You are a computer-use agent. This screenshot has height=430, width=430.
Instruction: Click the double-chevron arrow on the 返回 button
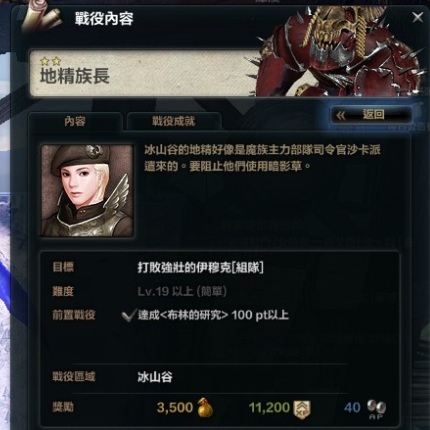pyautogui.click(x=341, y=115)
